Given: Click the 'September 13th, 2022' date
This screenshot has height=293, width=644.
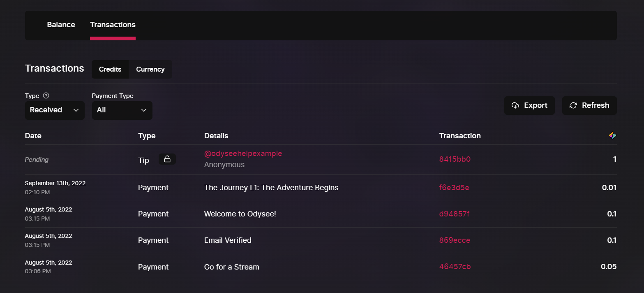Looking at the screenshot, I should 55,183.
